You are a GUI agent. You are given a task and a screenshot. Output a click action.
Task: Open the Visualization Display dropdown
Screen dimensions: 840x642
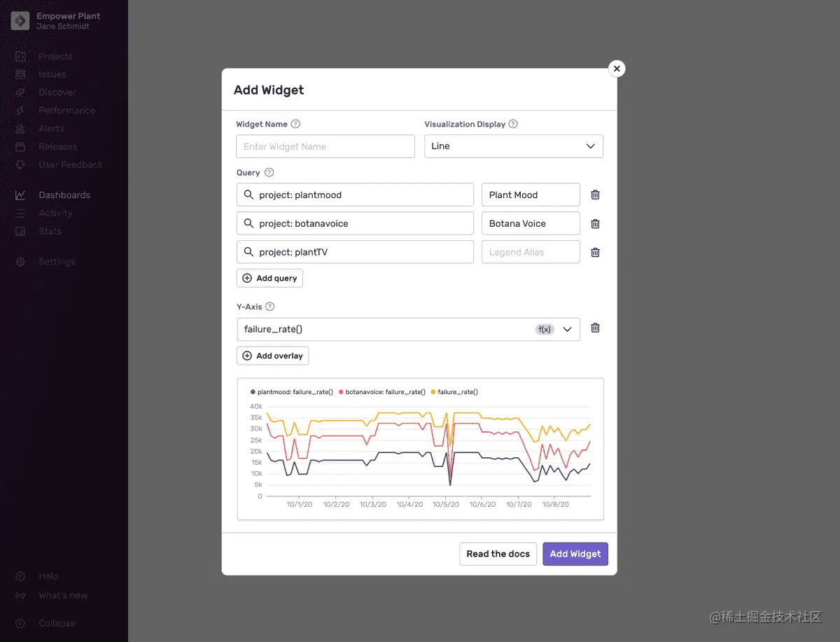[514, 146]
